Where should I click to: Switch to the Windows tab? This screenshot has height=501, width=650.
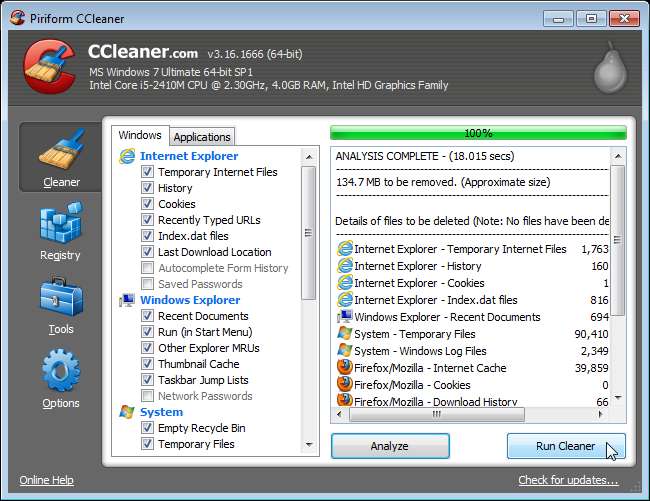point(140,135)
